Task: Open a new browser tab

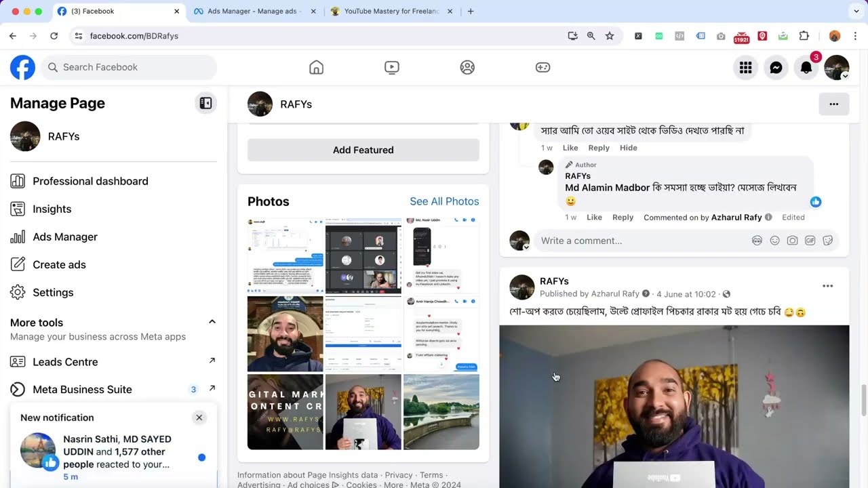Action: pyautogui.click(x=471, y=11)
